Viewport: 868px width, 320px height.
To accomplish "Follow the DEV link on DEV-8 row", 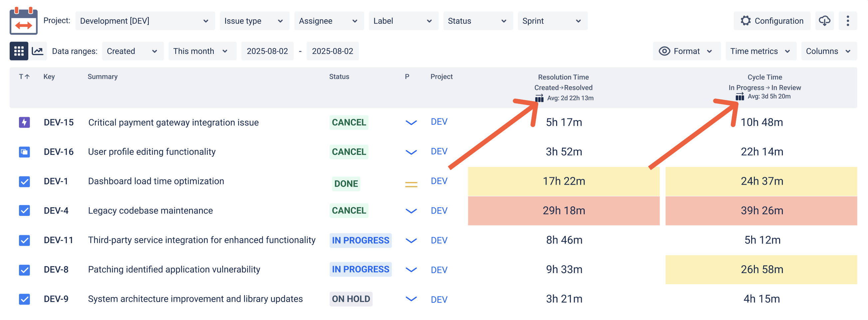I will click(x=439, y=269).
